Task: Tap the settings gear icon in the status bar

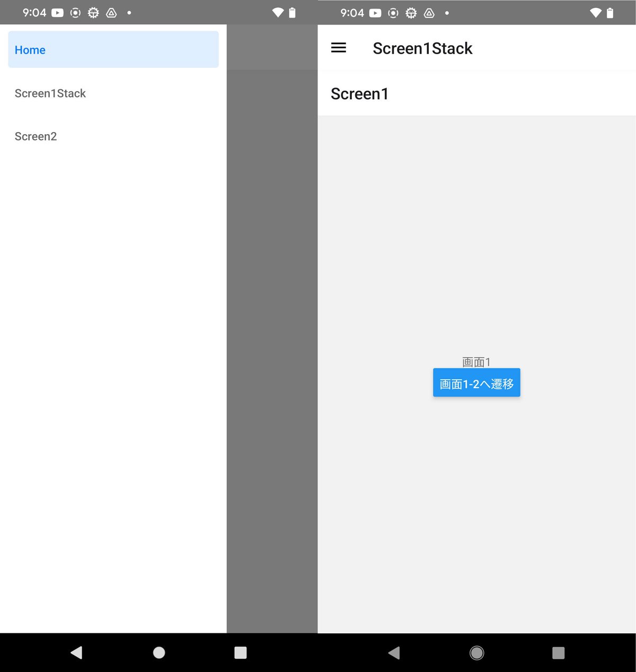Action: [x=93, y=12]
